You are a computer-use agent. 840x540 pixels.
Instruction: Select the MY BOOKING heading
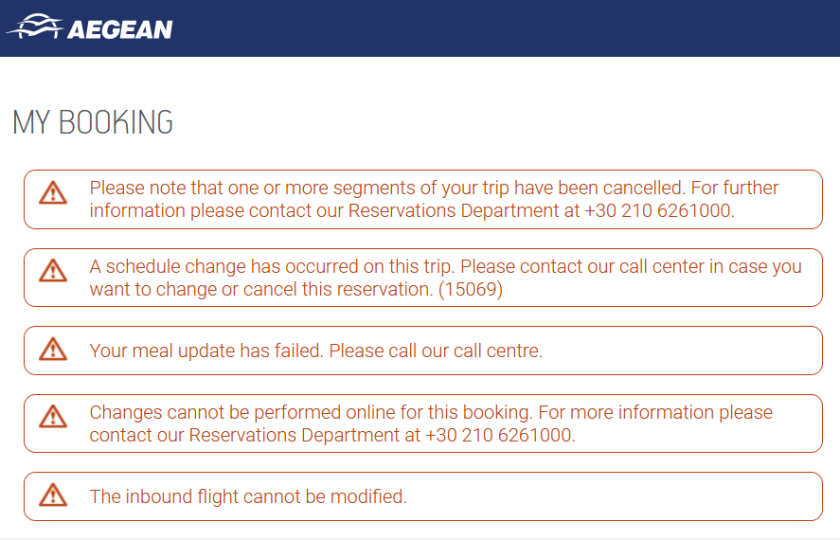click(x=93, y=122)
